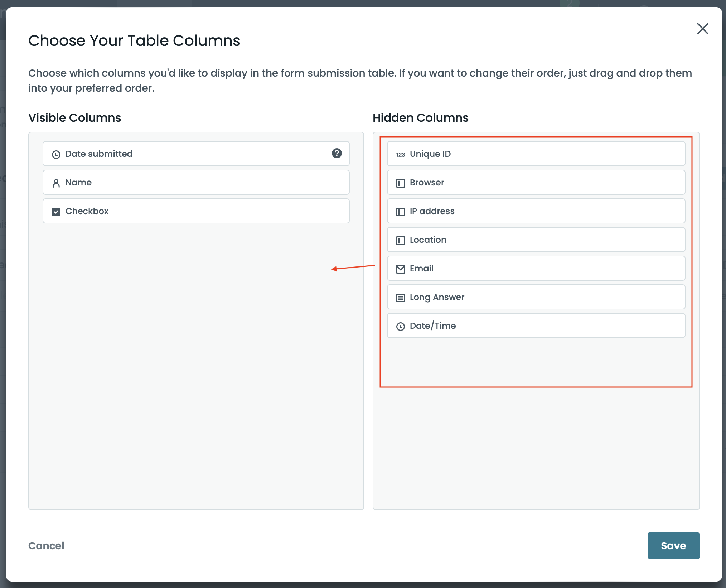Click the checked box icon beside Checkbox
Screen dimensions: 726x588
coord(56,212)
